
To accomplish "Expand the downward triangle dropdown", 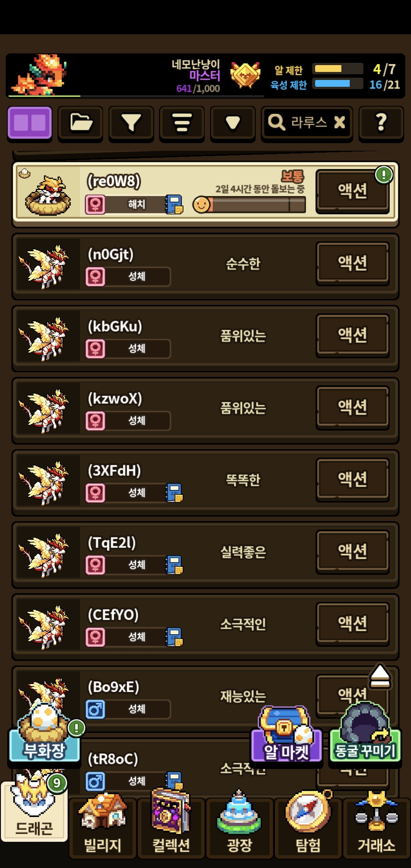I will (x=233, y=123).
